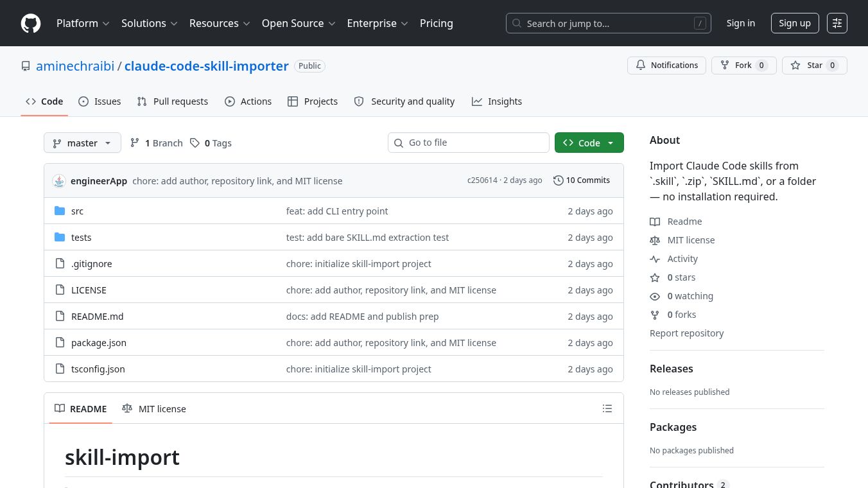Viewport: 868px width, 488px height.
Task: Click the Go to file search field
Action: [469, 143]
